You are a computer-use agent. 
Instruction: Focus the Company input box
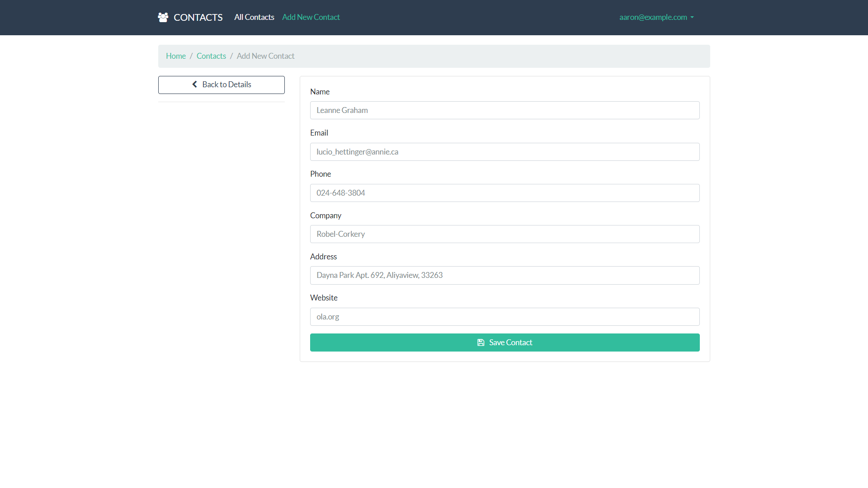pos(505,234)
